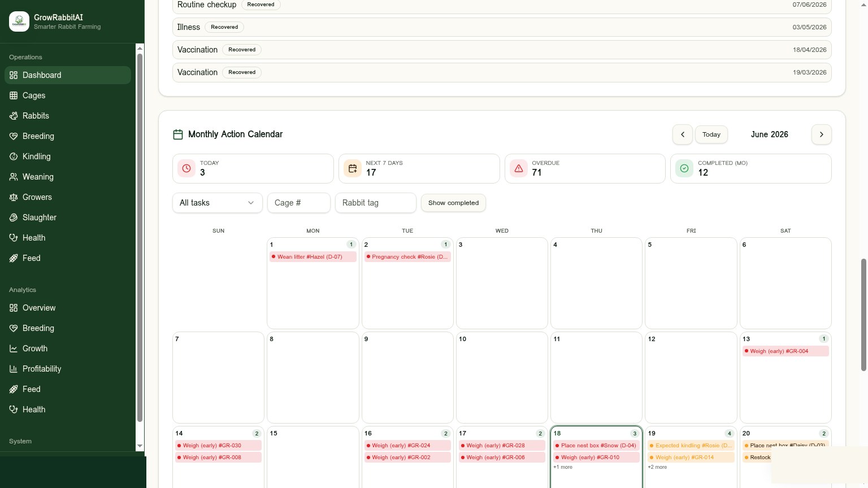Click the Monthly Action Calendar icon
Viewport: 868px width, 488px height.
[178, 134]
